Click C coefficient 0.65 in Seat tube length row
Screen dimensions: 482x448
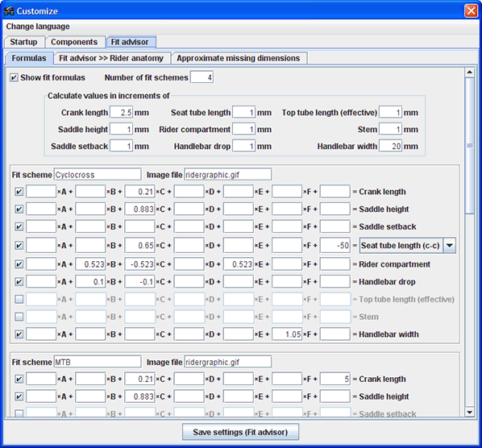(x=139, y=246)
